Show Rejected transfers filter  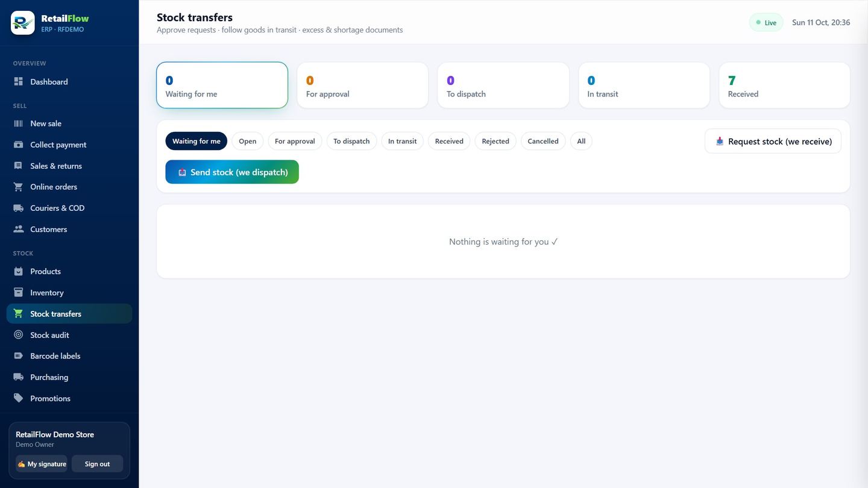pyautogui.click(x=495, y=141)
